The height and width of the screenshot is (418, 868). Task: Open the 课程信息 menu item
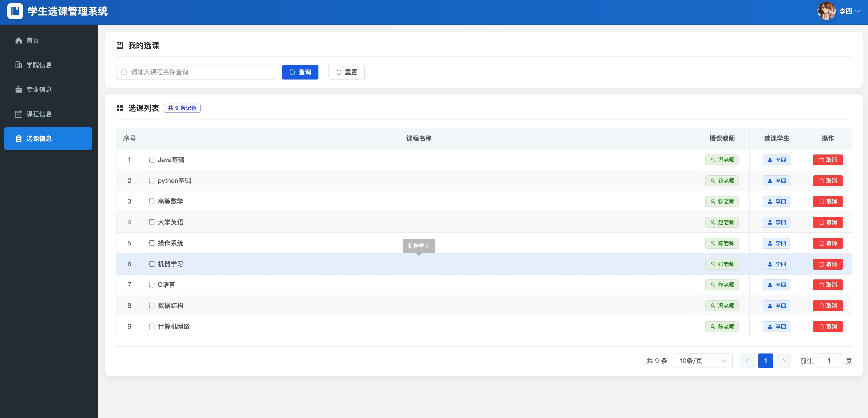point(39,114)
